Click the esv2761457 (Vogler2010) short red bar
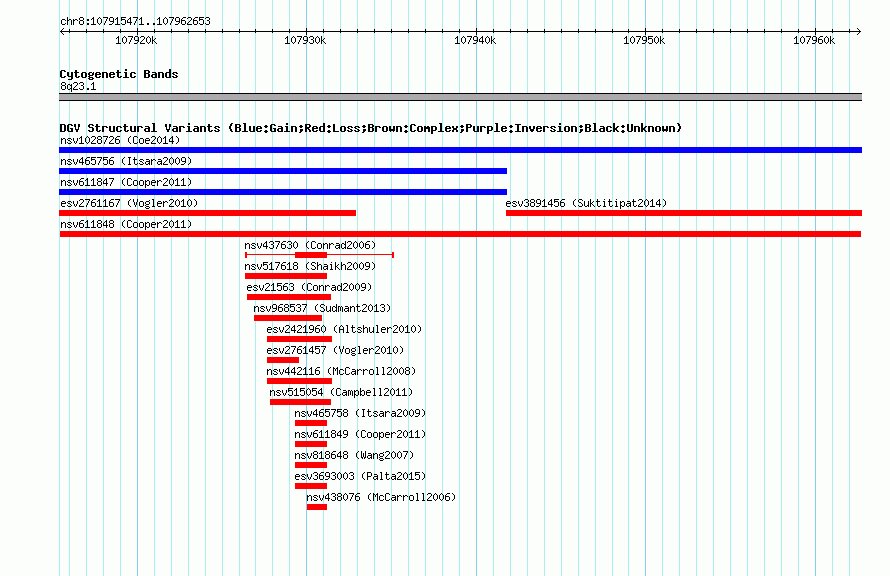The height and width of the screenshot is (576, 890). [283, 360]
